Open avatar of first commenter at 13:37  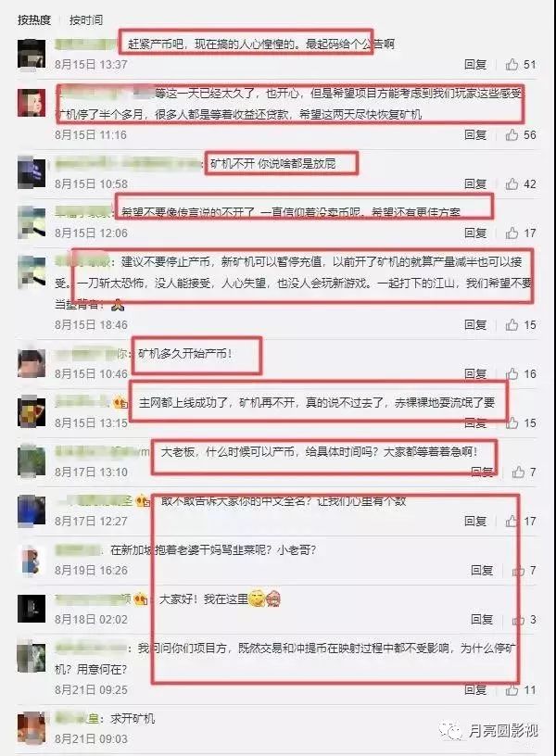click(32, 55)
